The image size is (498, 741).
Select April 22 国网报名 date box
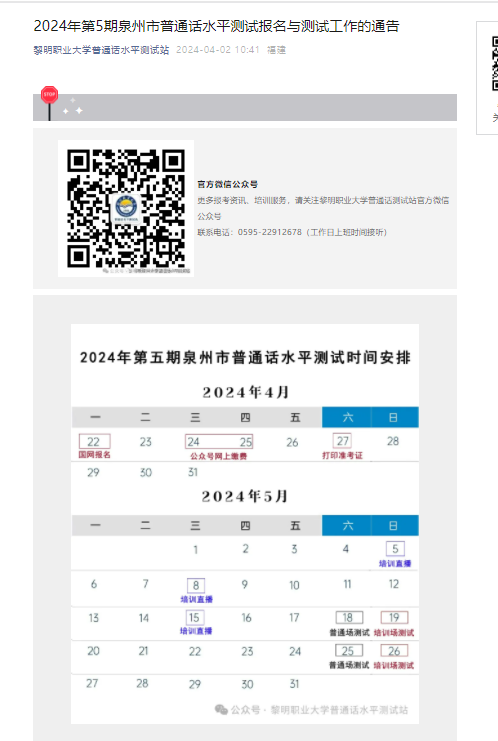[x=94, y=441]
